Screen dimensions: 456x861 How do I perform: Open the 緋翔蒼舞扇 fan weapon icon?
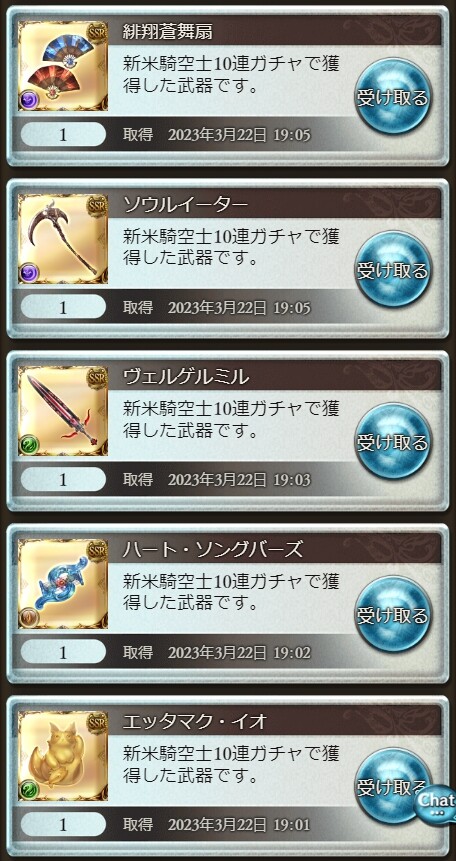pyautogui.click(x=63, y=66)
